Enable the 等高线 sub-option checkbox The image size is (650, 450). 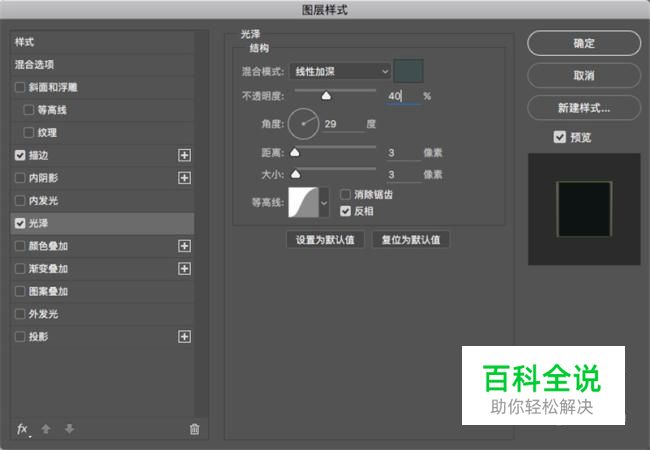(29, 110)
